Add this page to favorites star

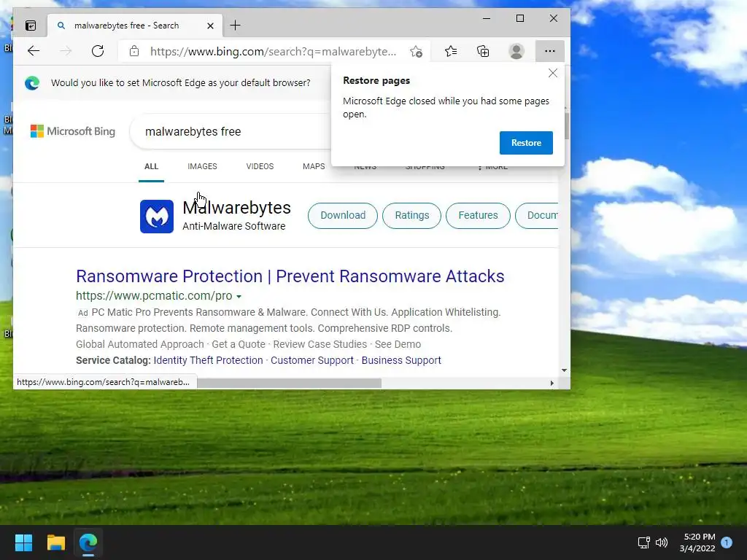click(416, 52)
